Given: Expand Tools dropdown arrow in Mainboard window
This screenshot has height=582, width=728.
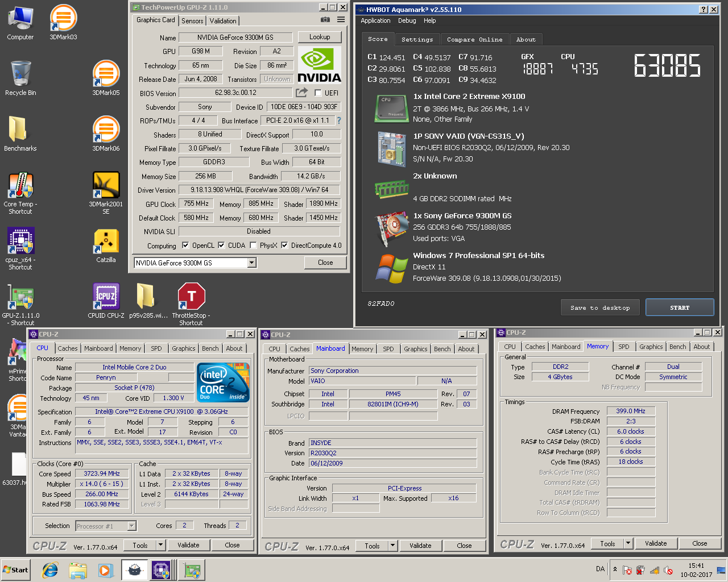Looking at the screenshot, I should tap(392, 546).
